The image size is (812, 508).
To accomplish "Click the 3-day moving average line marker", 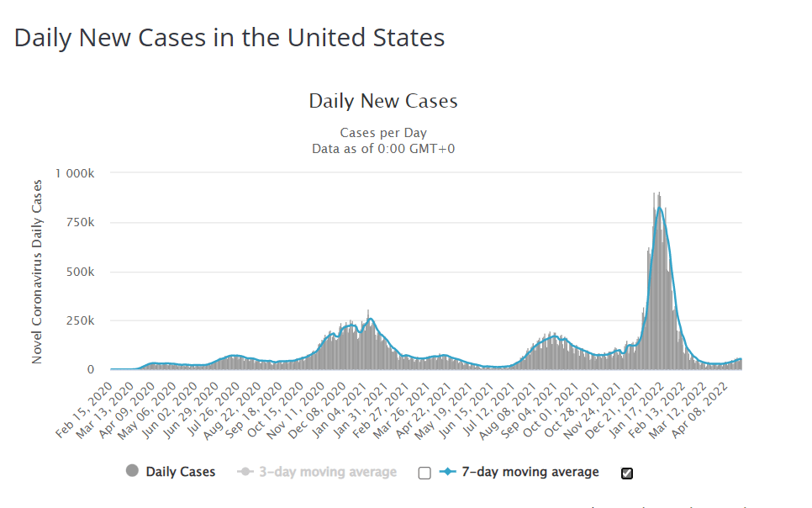I will (x=246, y=472).
